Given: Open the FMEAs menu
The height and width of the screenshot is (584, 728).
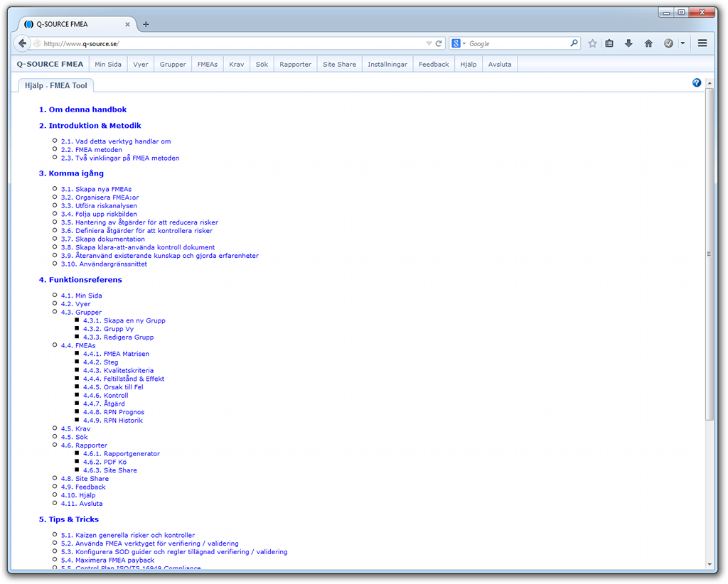Looking at the screenshot, I should 207,64.
